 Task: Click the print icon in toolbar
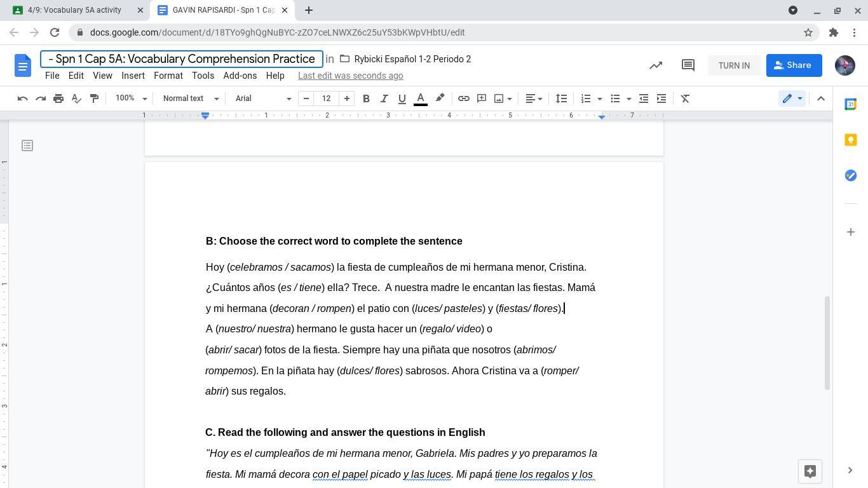(x=58, y=98)
